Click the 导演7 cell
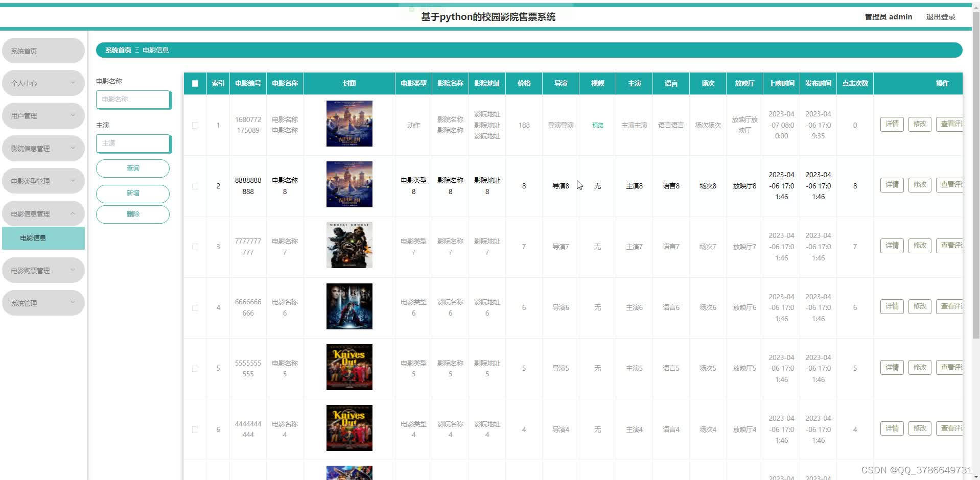980x480 pixels. pos(561,247)
